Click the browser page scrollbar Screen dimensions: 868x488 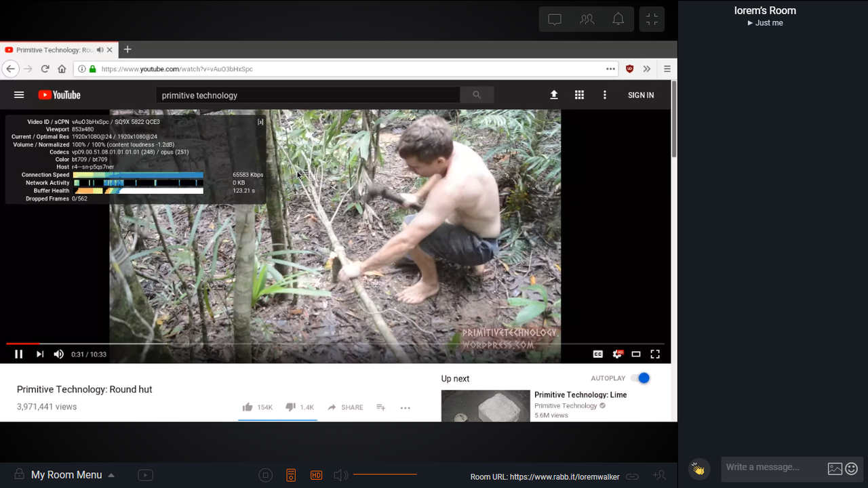coord(674,119)
